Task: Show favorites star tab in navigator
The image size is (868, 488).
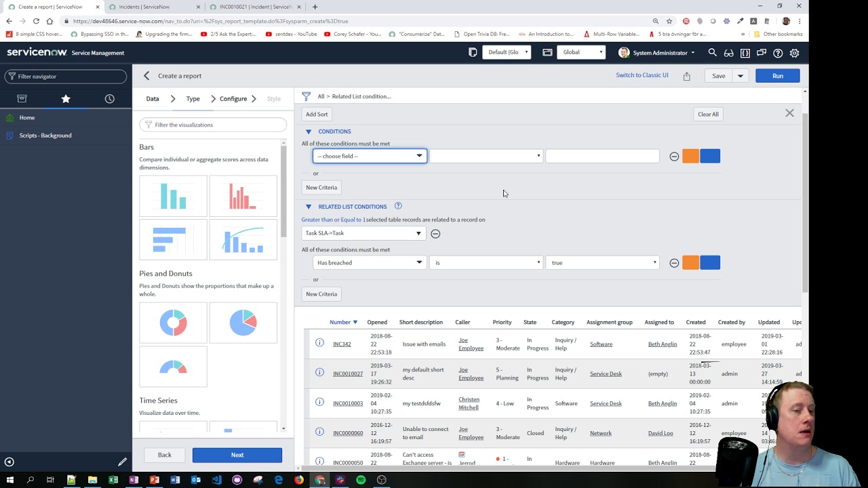Action: 66,99
